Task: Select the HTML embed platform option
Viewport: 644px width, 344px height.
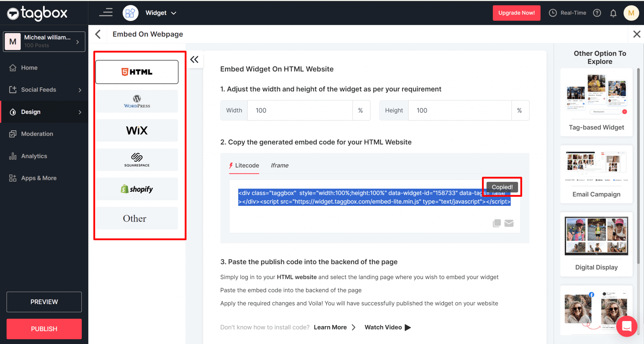Action: click(137, 72)
